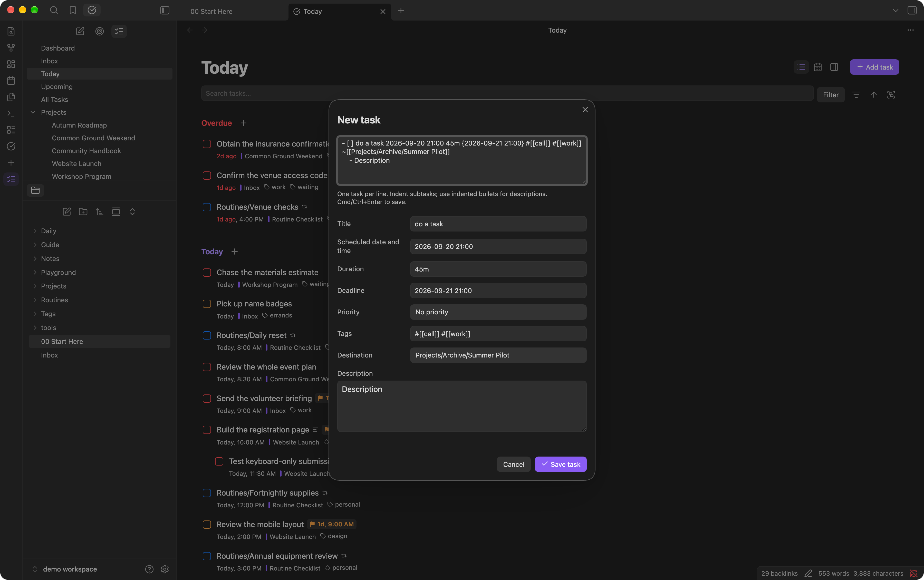Switch to the 00 Start Here tab

[x=211, y=12]
